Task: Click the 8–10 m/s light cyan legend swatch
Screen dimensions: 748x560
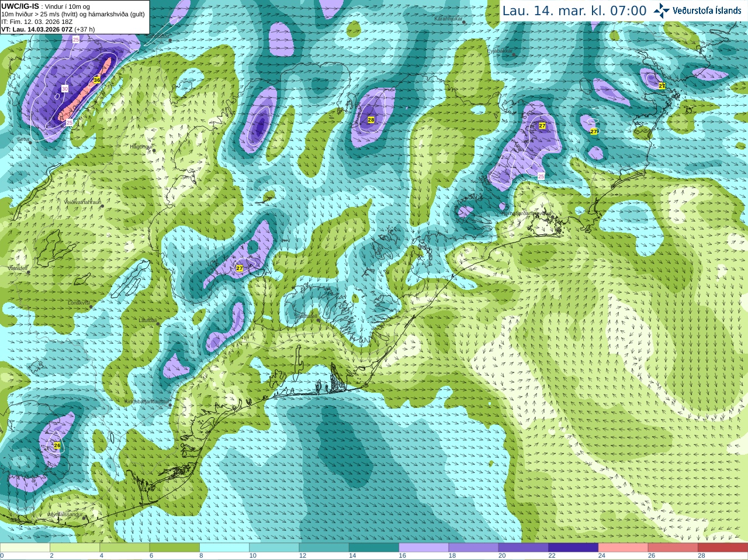Action: point(224,548)
